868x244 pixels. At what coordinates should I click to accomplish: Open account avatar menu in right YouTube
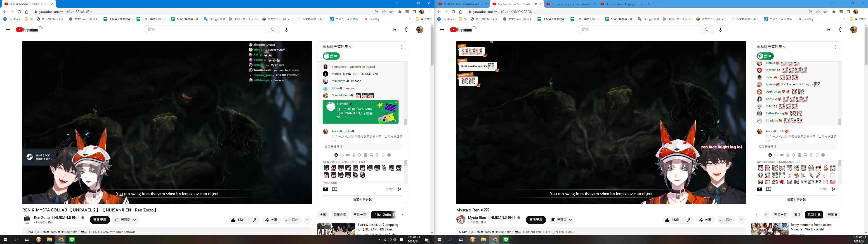[x=854, y=30]
